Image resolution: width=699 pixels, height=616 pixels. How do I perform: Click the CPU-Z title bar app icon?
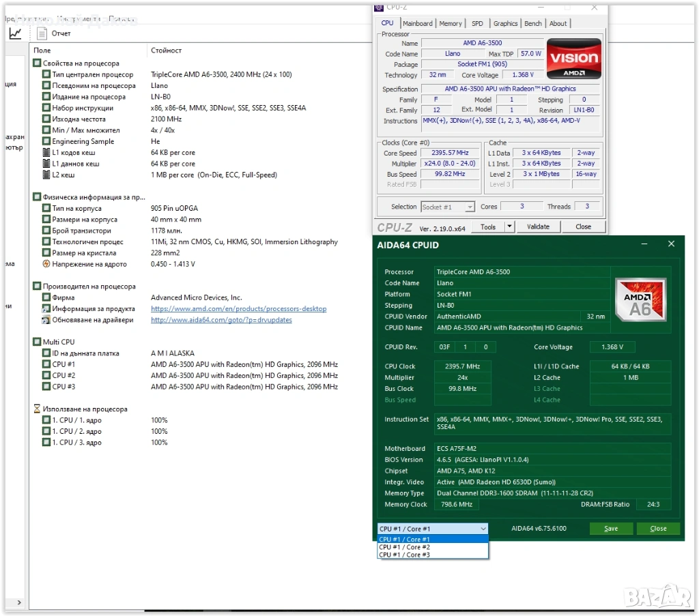pos(380,7)
